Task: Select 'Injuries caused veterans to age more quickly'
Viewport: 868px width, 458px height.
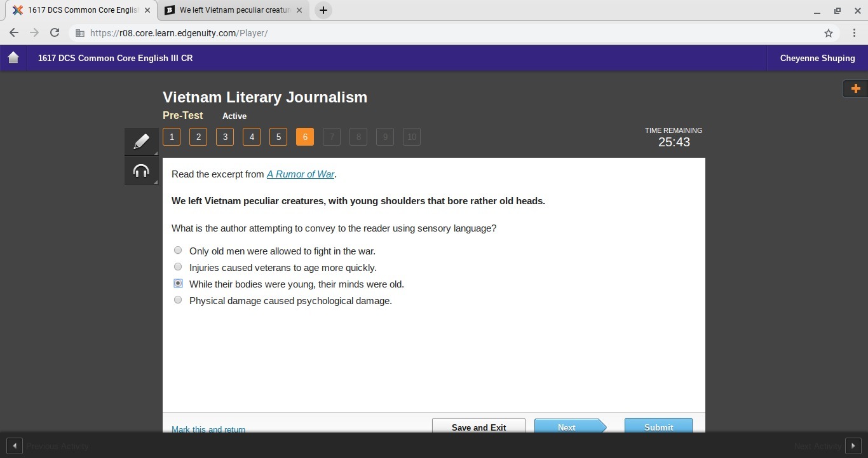Action: 178,267
